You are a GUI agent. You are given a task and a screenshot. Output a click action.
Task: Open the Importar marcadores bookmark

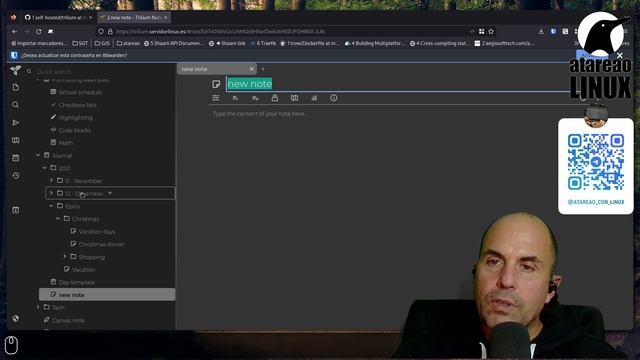coord(39,43)
